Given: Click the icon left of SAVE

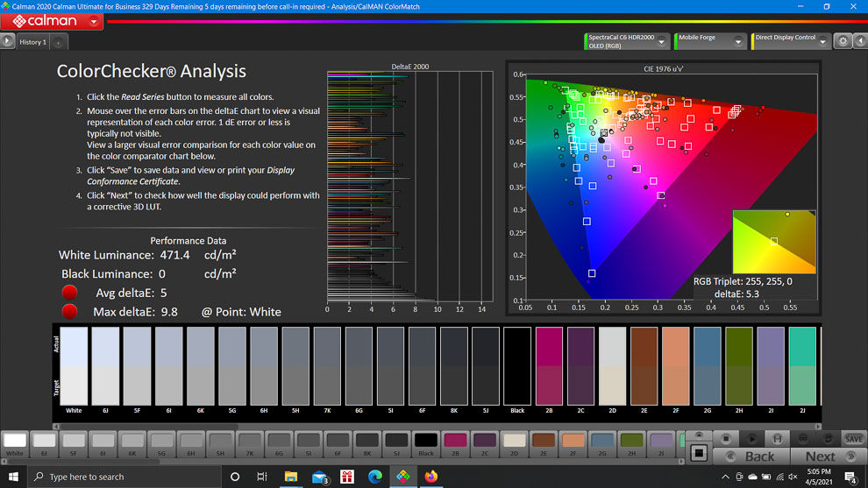Looking at the screenshot, I should pos(829,439).
